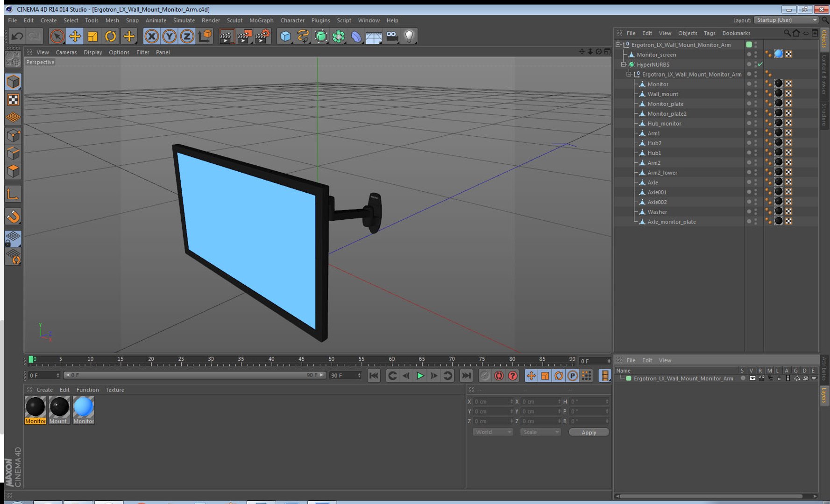Click the Spline pen tool icon
830x504 pixels.
303,36
